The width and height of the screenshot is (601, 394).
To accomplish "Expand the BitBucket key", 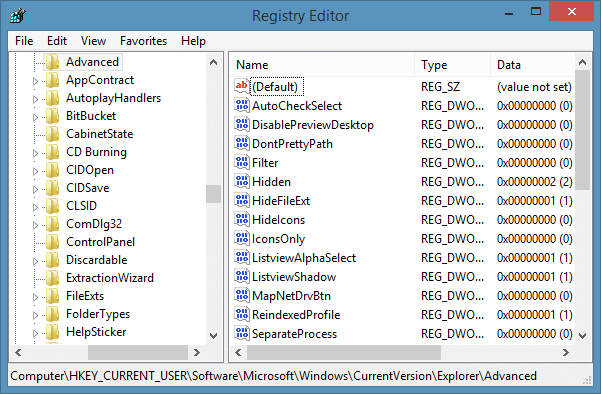I will 35,117.
